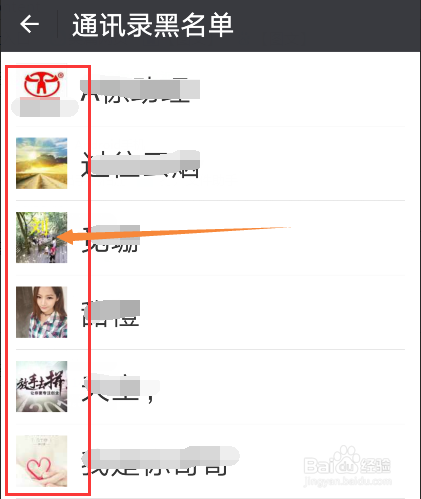Open the contact with the red logo avatar

click(42, 84)
